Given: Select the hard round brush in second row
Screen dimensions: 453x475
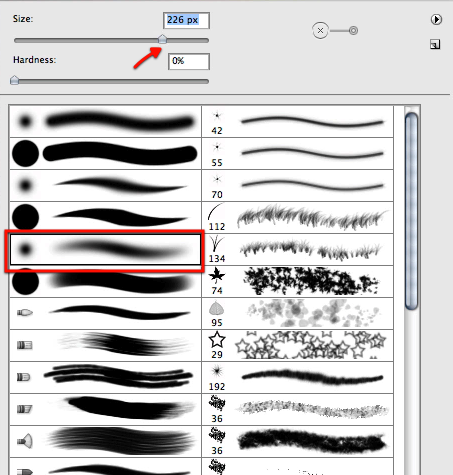Looking at the screenshot, I should click(x=105, y=153).
